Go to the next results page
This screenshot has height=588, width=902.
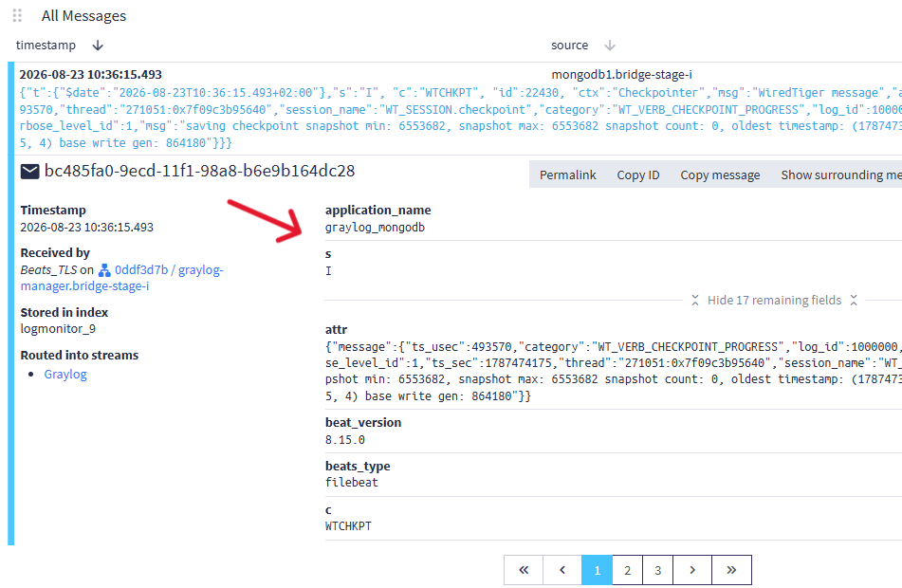point(692,570)
